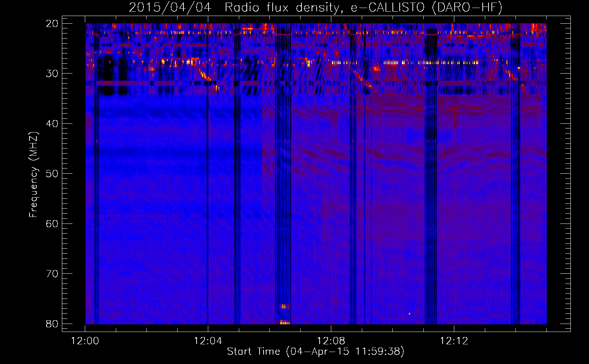The image size is (589, 364).
Task: Select the 40 MHz frequency tick label
Action: [x=52, y=124]
